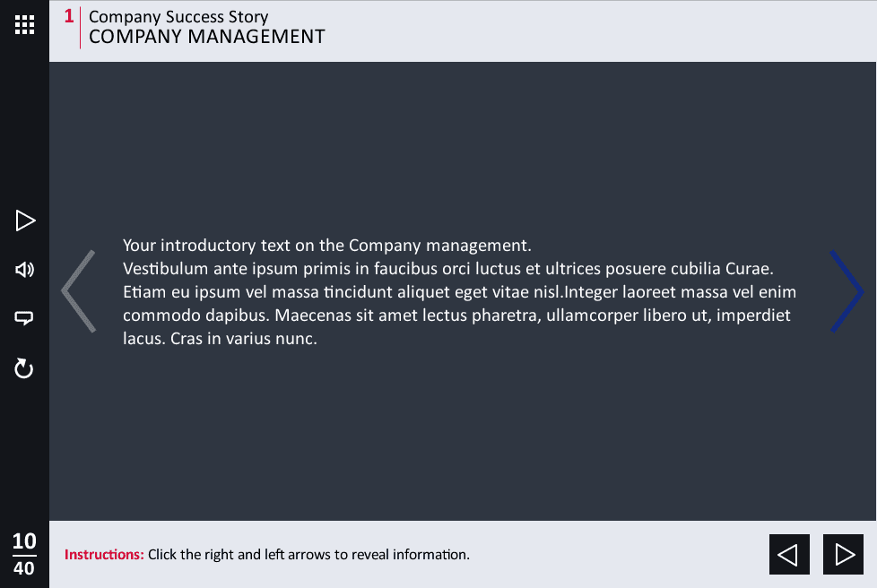Screen dimensions: 877x588
Task: Click the line starting Etiam eu ipsum
Action: click(x=459, y=292)
